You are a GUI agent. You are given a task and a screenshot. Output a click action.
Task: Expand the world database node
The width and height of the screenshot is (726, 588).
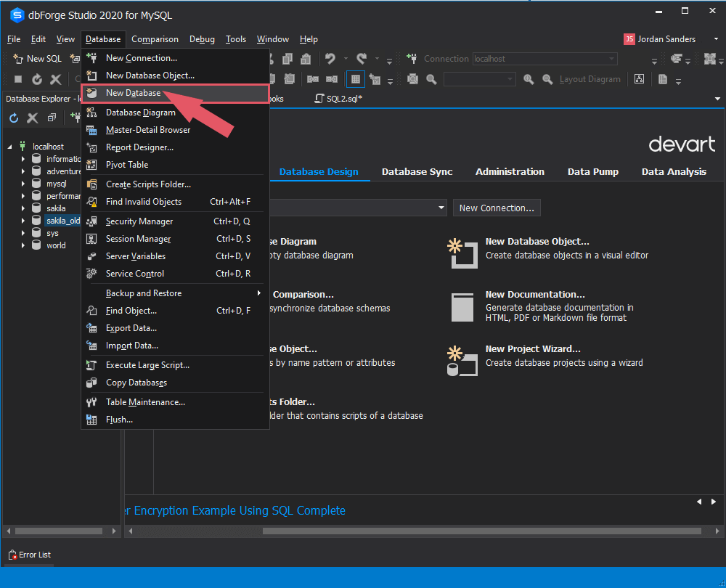[x=23, y=245]
